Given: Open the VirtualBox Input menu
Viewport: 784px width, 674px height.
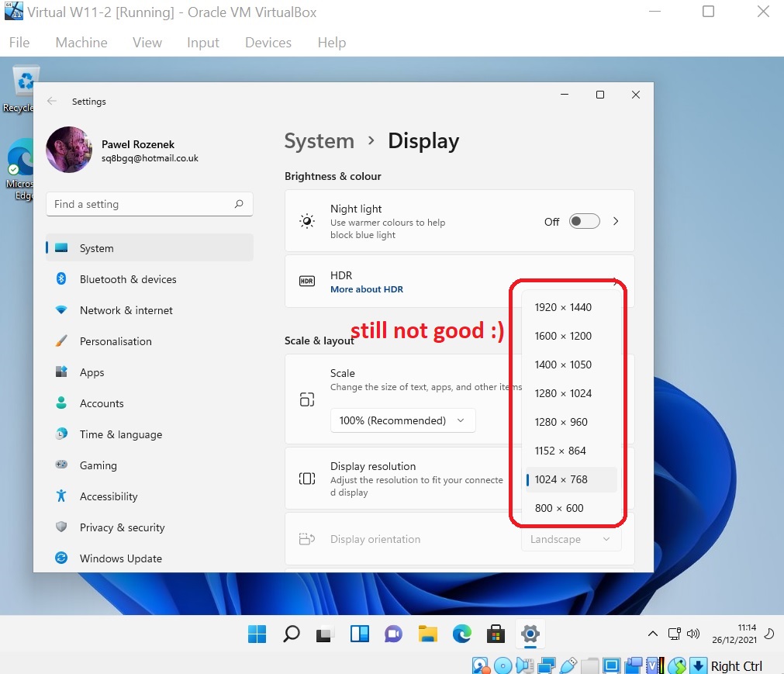Looking at the screenshot, I should [203, 43].
